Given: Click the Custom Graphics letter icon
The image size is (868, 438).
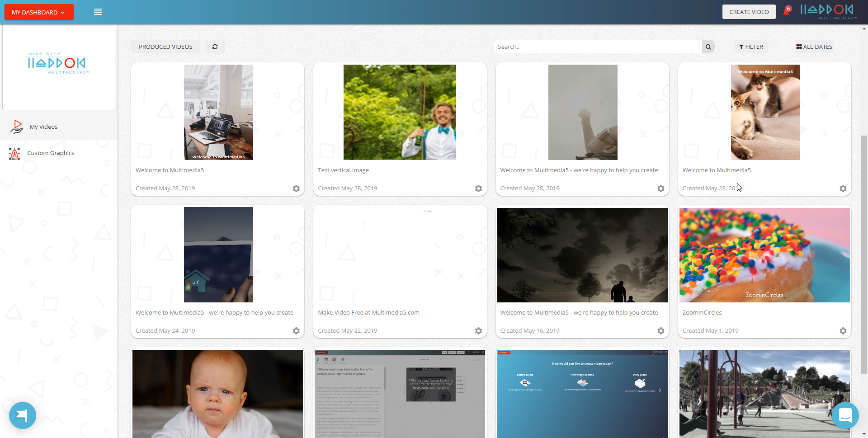Looking at the screenshot, I should click(x=14, y=154).
